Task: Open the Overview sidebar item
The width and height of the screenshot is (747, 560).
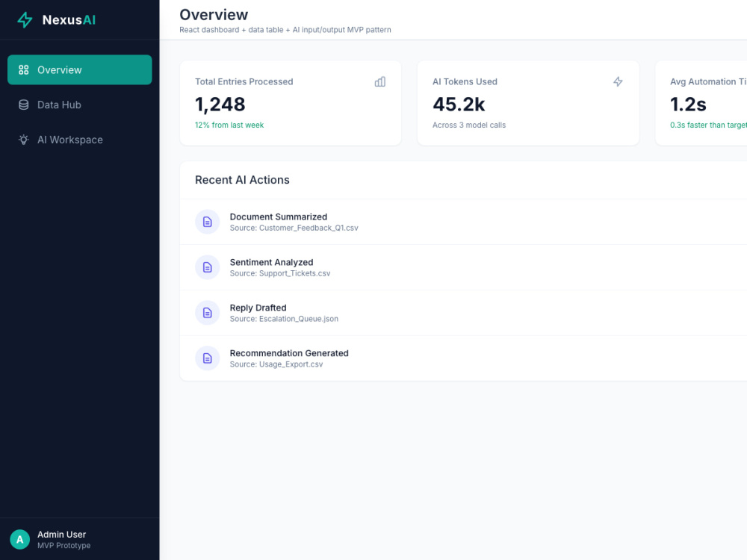Action: coord(80,70)
